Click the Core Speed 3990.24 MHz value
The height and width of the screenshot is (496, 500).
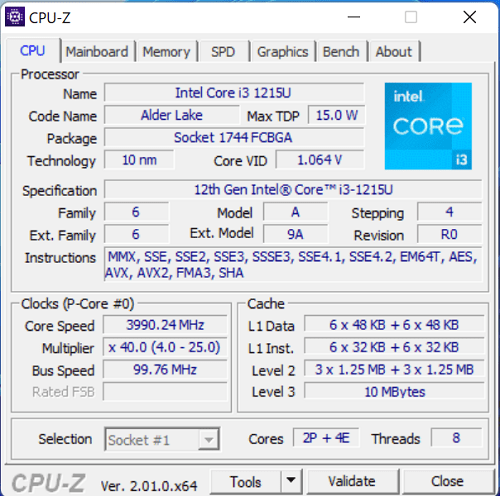coord(165,325)
